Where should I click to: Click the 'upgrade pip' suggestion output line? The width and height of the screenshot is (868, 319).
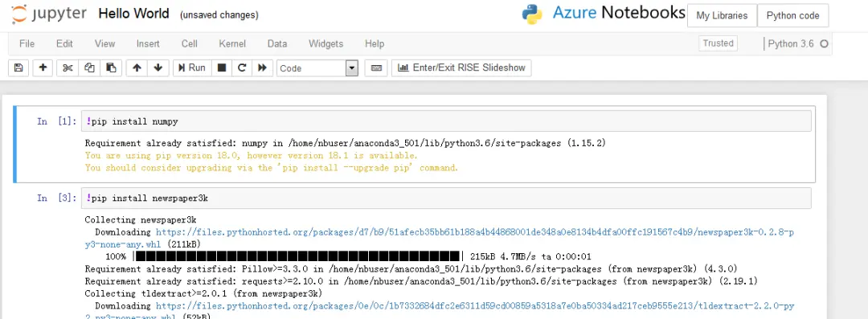tap(272, 167)
